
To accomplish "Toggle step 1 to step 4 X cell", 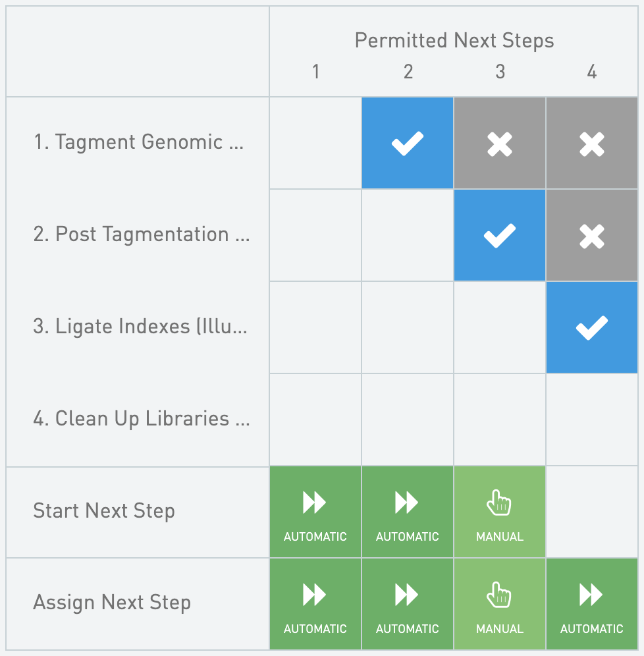I will click(592, 143).
